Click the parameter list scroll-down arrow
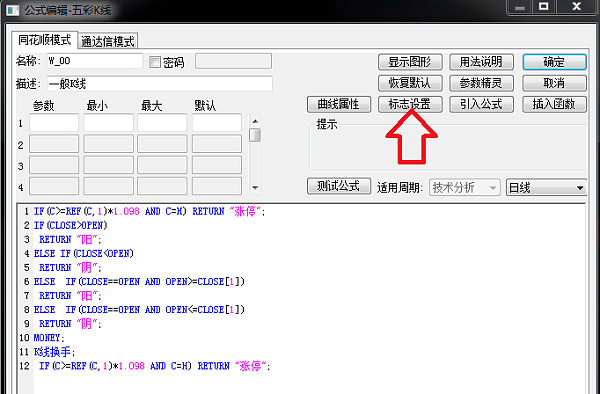This screenshot has width=600, height=394. 255,188
